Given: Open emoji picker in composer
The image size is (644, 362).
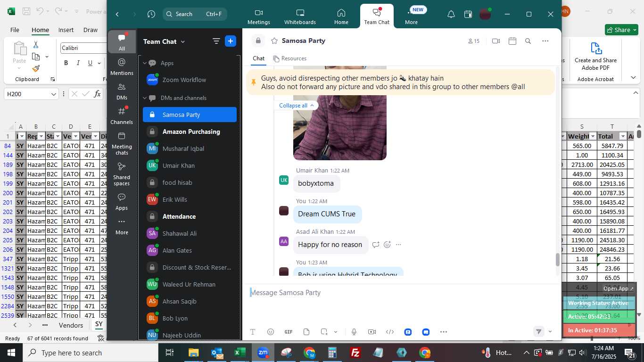Looking at the screenshot, I should point(271,332).
